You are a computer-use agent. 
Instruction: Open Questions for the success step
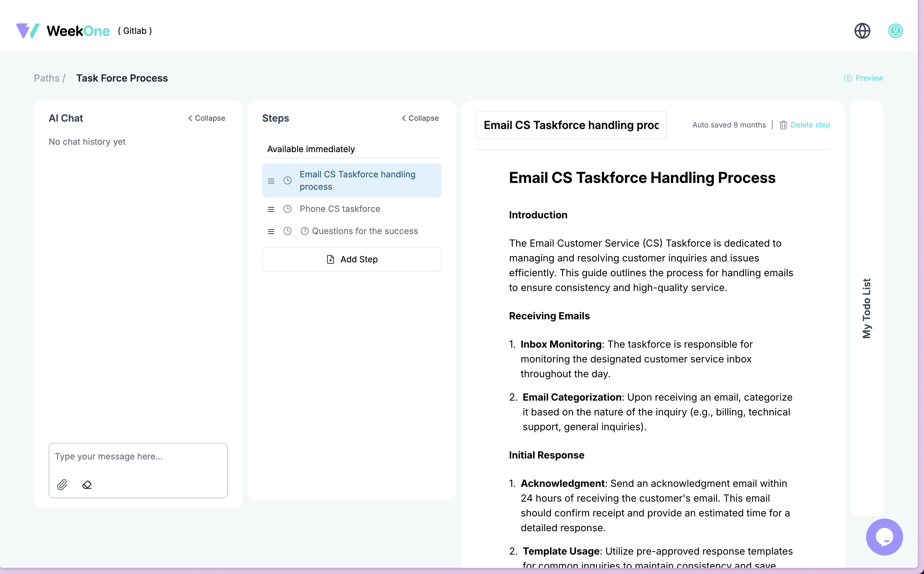pos(364,231)
